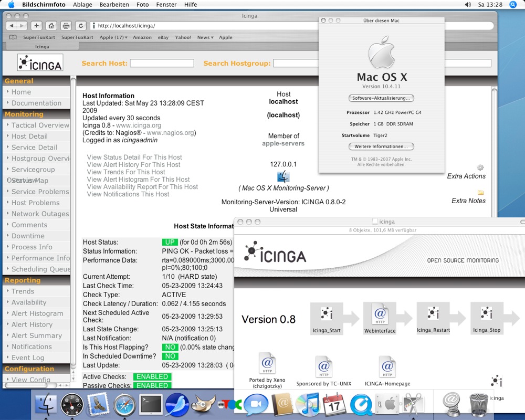Print the page using printer icon
The height and width of the screenshot is (420, 525).
pyautogui.click(x=66, y=25)
